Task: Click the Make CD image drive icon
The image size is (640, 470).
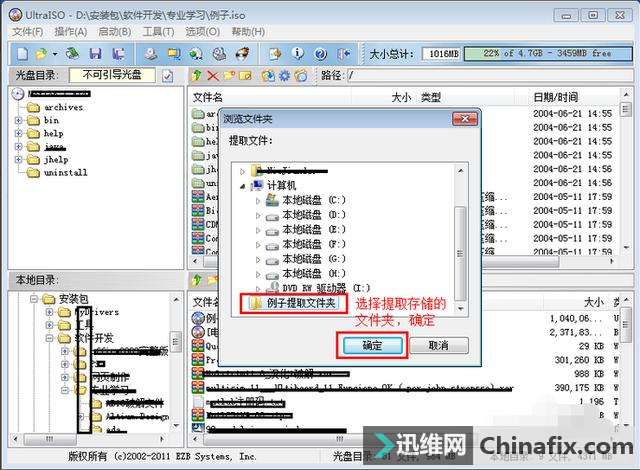Action: point(151,53)
